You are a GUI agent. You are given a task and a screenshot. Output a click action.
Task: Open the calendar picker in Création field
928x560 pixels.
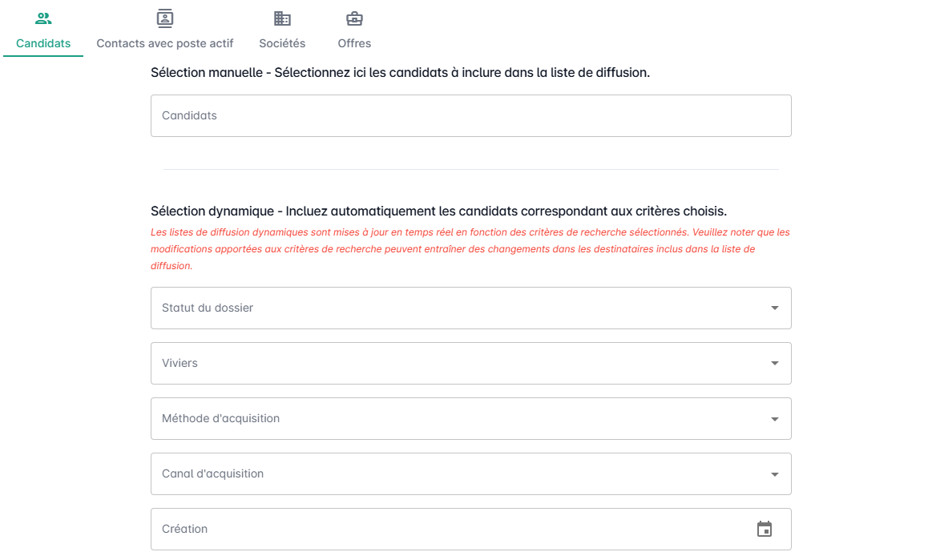[765, 529]
